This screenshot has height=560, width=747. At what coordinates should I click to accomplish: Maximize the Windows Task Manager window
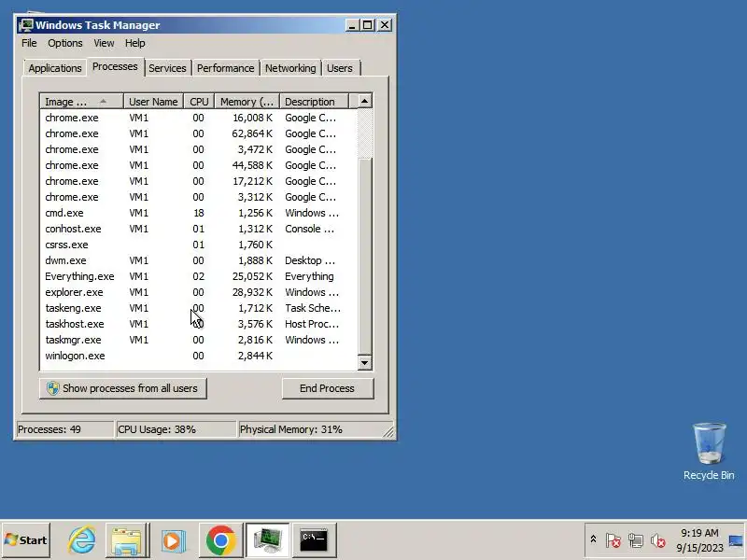pyautogui.click(x=368, y=25)
